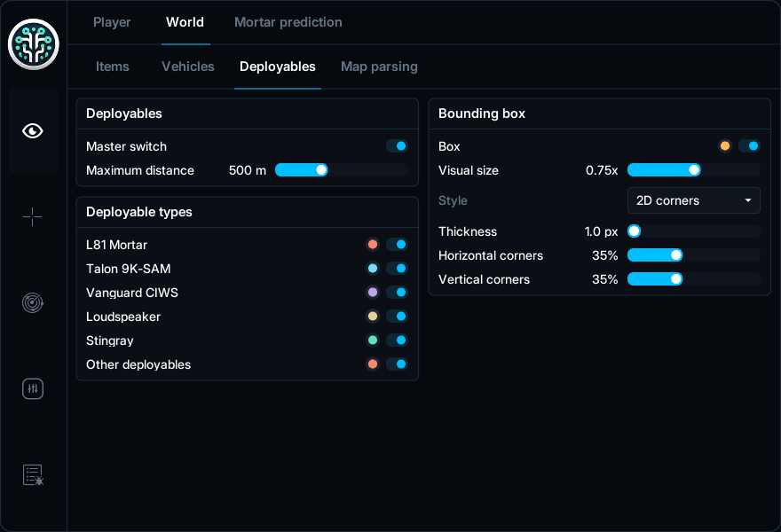Screen dimensions: 781x532
Task: Open the Mortar prediction tab
Action: click(x=288, y=22)
